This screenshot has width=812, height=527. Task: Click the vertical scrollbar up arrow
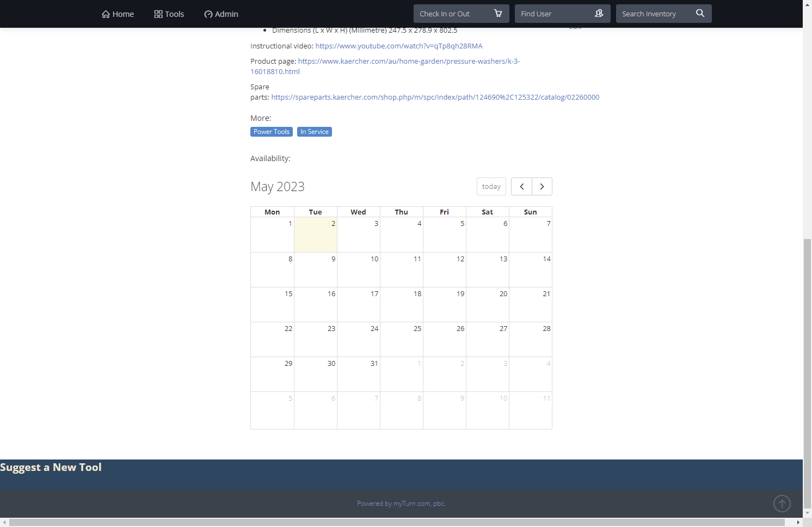pos(808,4)
